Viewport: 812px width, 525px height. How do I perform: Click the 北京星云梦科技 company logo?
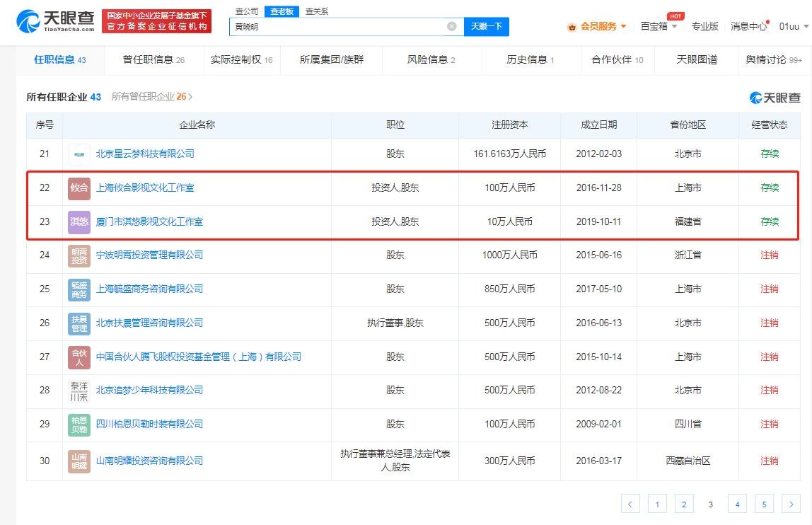[x=79, y=154]
